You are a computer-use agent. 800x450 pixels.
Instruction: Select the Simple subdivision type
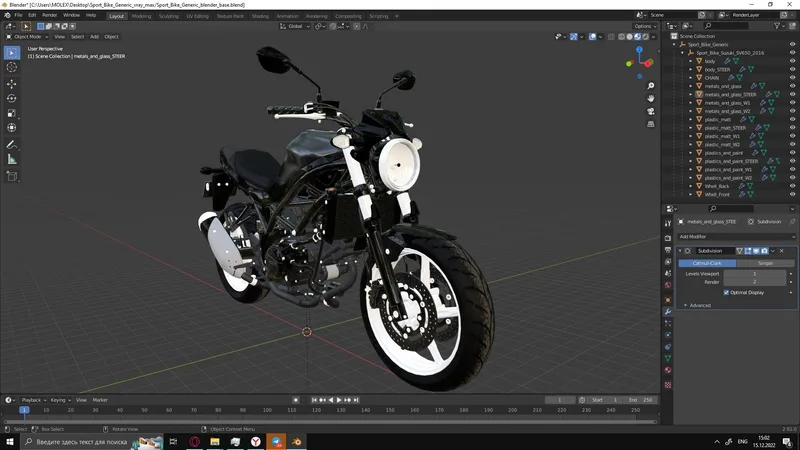765,263
